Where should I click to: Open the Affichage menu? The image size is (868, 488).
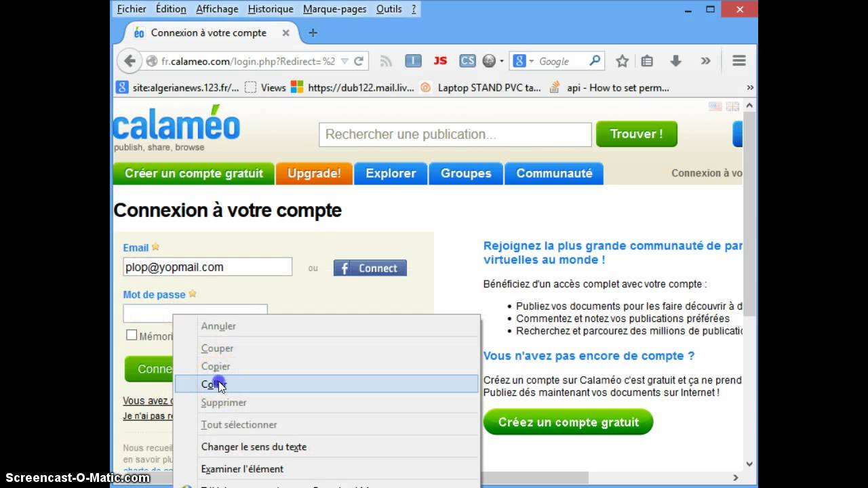click(x=217, y=9)
